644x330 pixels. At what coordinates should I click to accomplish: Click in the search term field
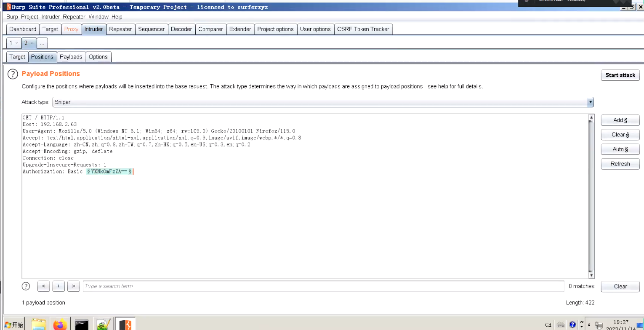click(x=323, y=286)
